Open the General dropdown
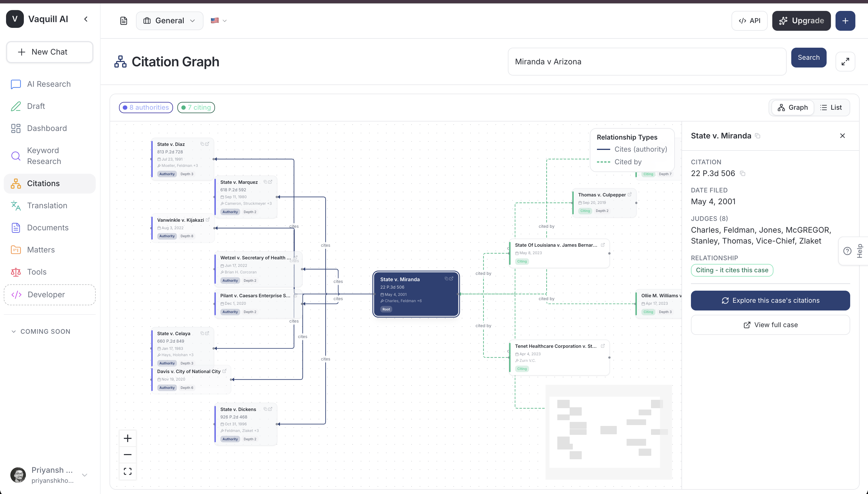This screenshot has width=868, height=494. [x=169, y=21]
